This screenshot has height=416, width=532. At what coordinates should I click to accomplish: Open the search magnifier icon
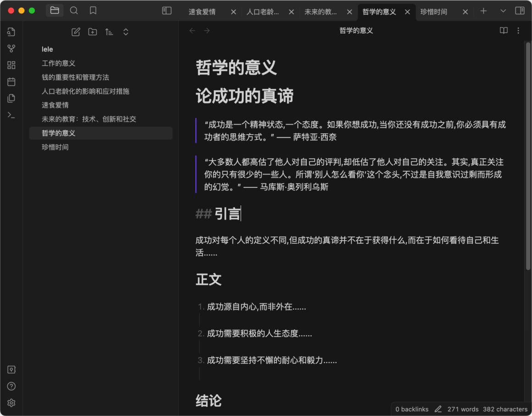[x=74, y=11]
